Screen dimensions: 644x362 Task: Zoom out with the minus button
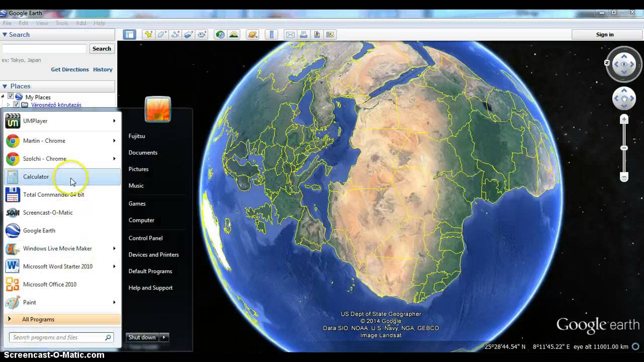tap(624, 177)
